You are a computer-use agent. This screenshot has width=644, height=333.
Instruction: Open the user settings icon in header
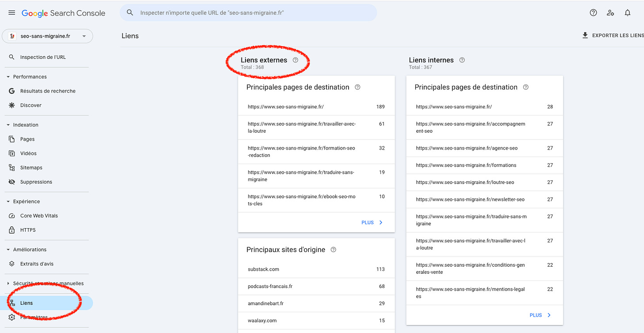click(x=610, y=13)
